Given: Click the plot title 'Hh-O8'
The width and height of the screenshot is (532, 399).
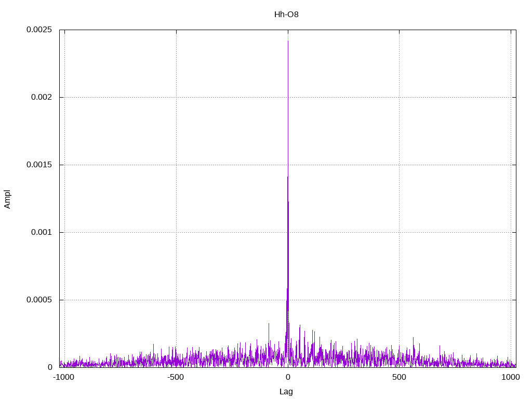Looking at the screenshot, I should tap(286, 15).
